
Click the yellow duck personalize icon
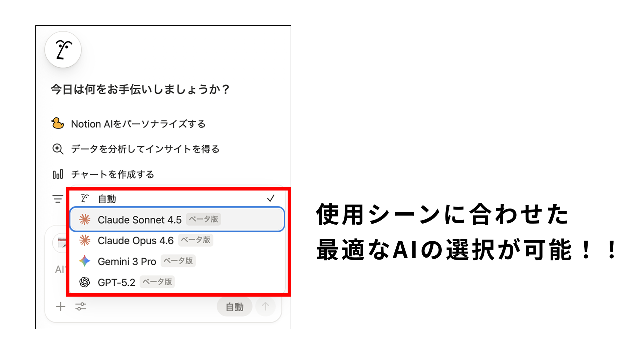(x=57, y=123)
